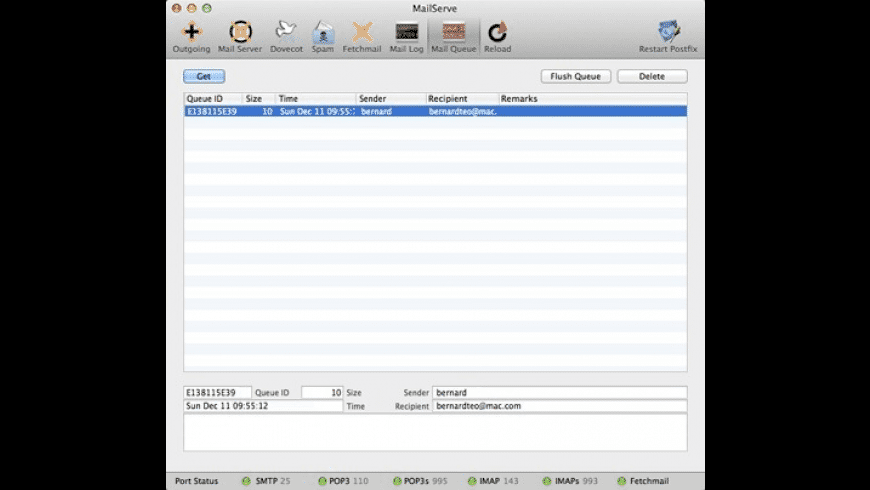Viewport: 870px width, 490px height.
Task: Select the Mail Queue toolbar icon
Action: click(x=453, y=37)
